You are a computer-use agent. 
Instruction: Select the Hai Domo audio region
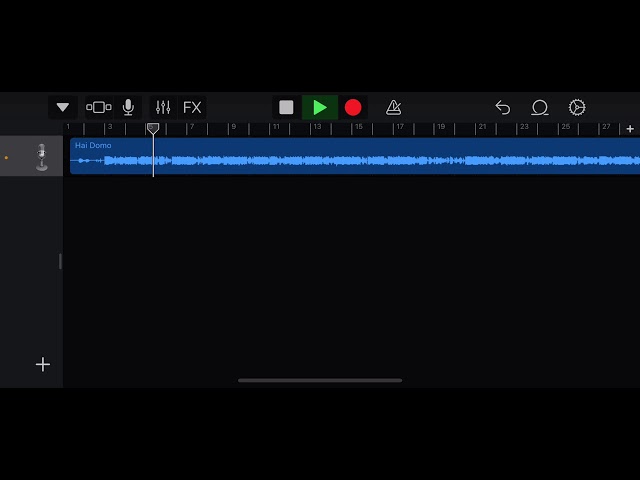355,156
